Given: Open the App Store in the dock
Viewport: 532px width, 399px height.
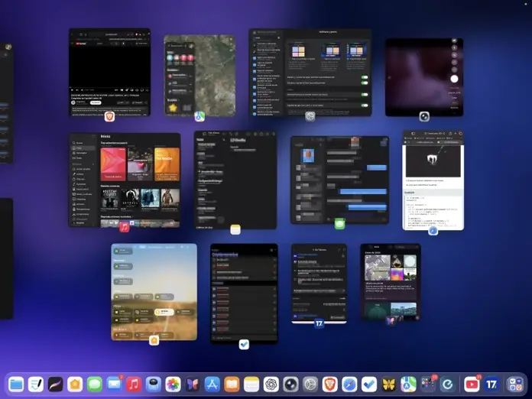Looking at the screenshot, I should pos(212,384).
